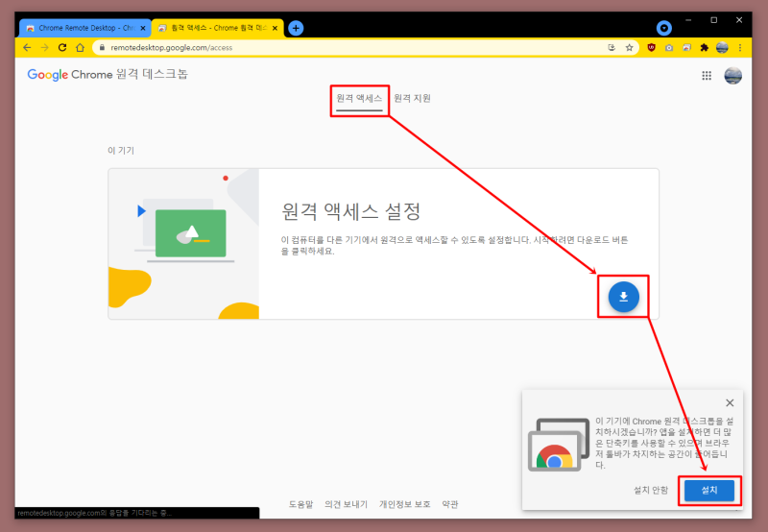Switch to the 원격 액세스 tab
The image size is (768, 532).
click(x=359, y=99)
